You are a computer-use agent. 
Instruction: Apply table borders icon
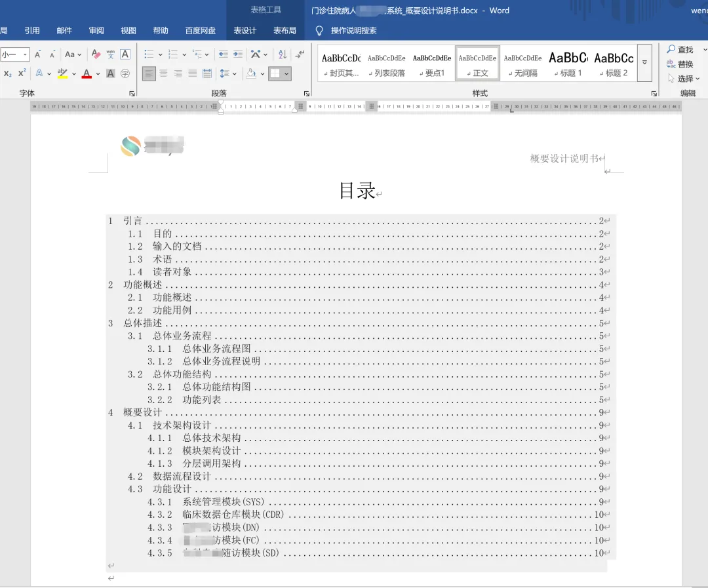(x=275, y=73)
